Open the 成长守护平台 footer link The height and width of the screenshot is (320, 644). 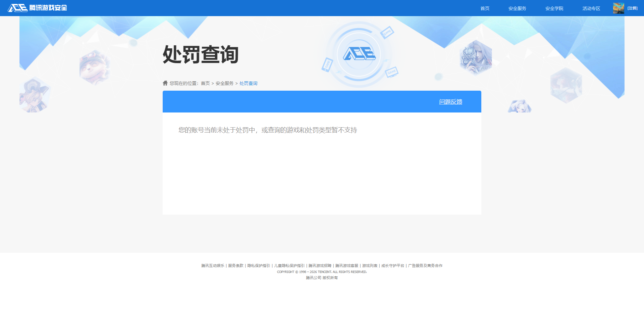click(x=392, y=265)
